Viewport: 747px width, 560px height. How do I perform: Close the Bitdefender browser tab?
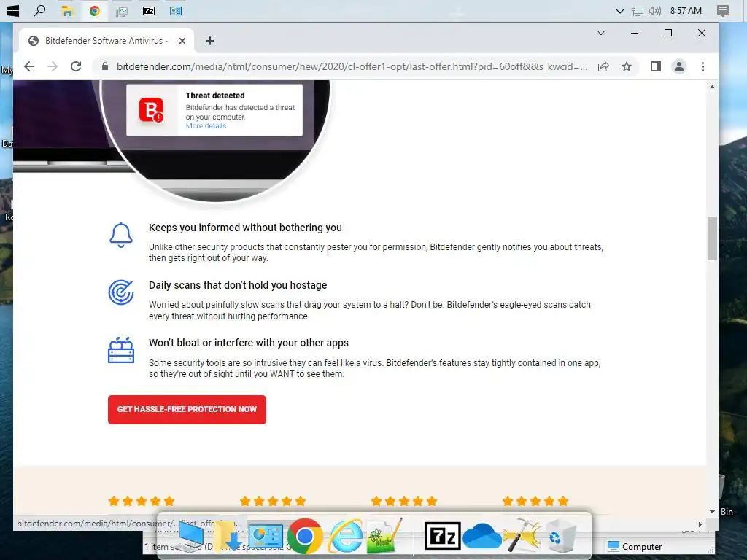coord(182,41)
